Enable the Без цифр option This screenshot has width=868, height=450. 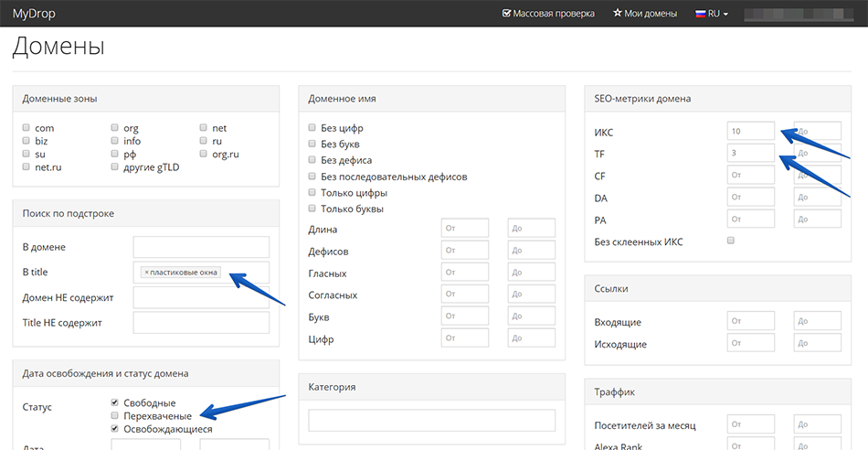[x=312, y=127]
